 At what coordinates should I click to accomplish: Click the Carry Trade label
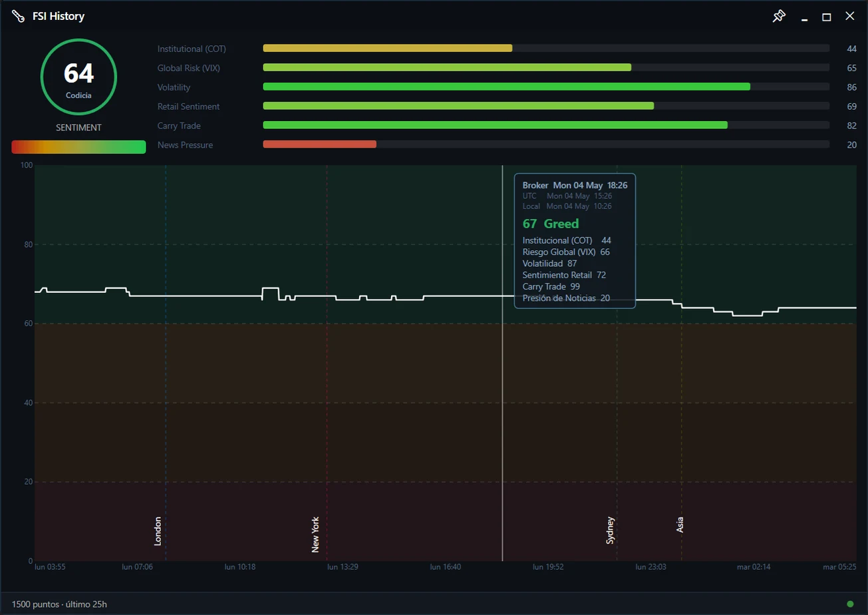coord(179,126)
